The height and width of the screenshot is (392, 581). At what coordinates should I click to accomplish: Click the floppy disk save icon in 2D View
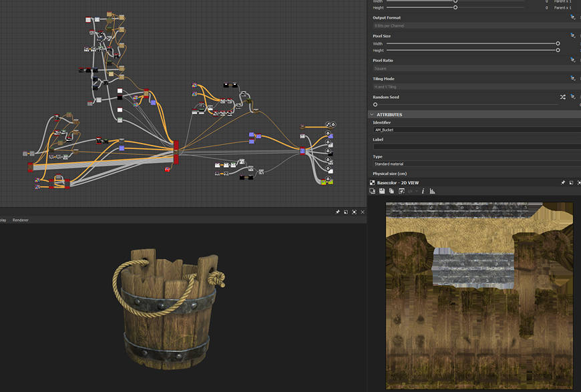(x=382, y=191)
